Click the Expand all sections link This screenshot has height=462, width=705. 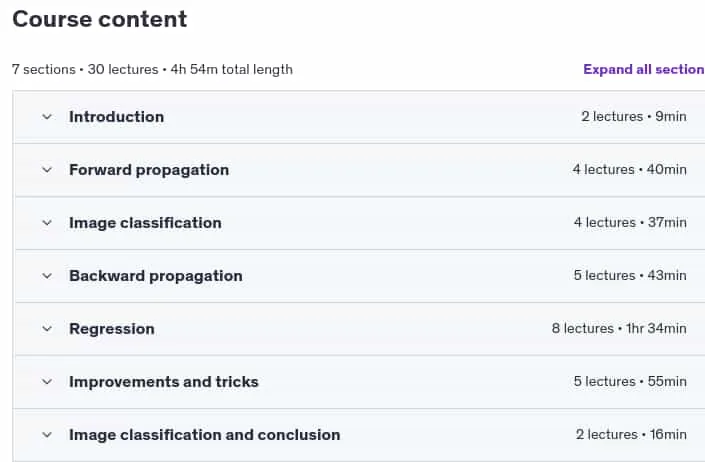point(644,69)
